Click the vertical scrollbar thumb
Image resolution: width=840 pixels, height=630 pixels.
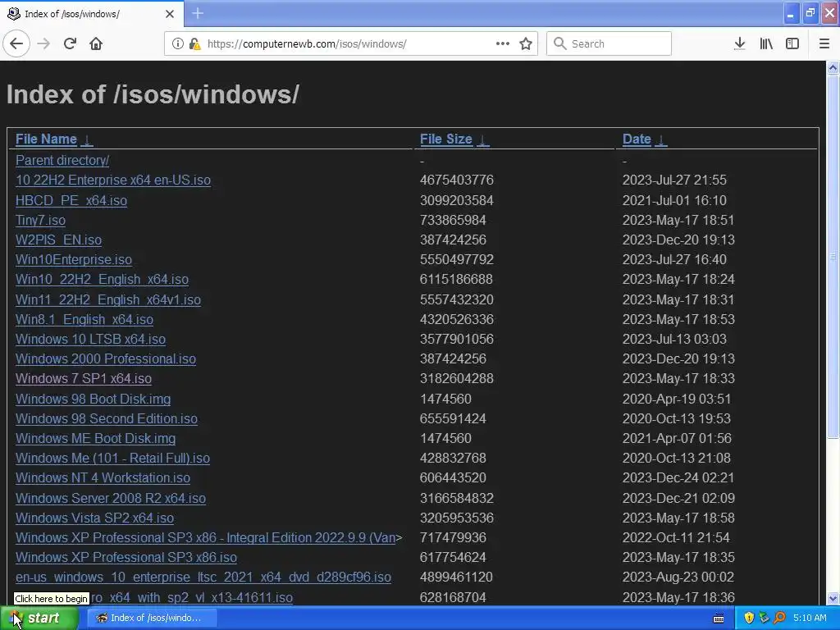click(x=833, y=256)
